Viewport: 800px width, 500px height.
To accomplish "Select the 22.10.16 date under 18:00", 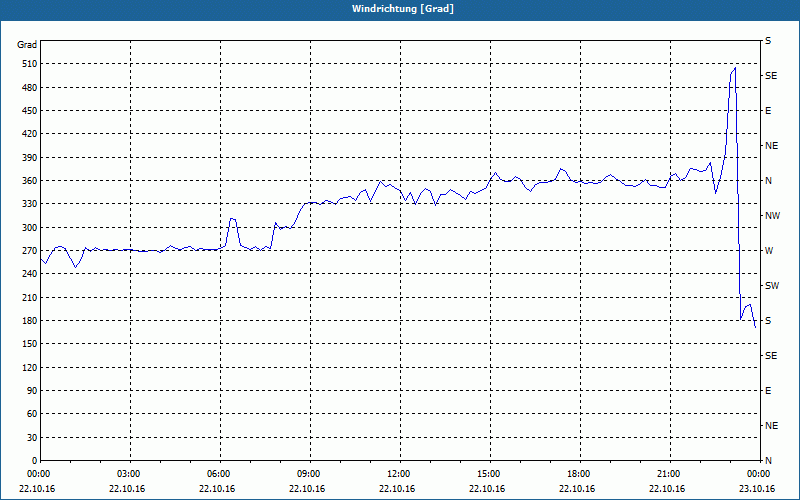I will (x=577, y=489).
